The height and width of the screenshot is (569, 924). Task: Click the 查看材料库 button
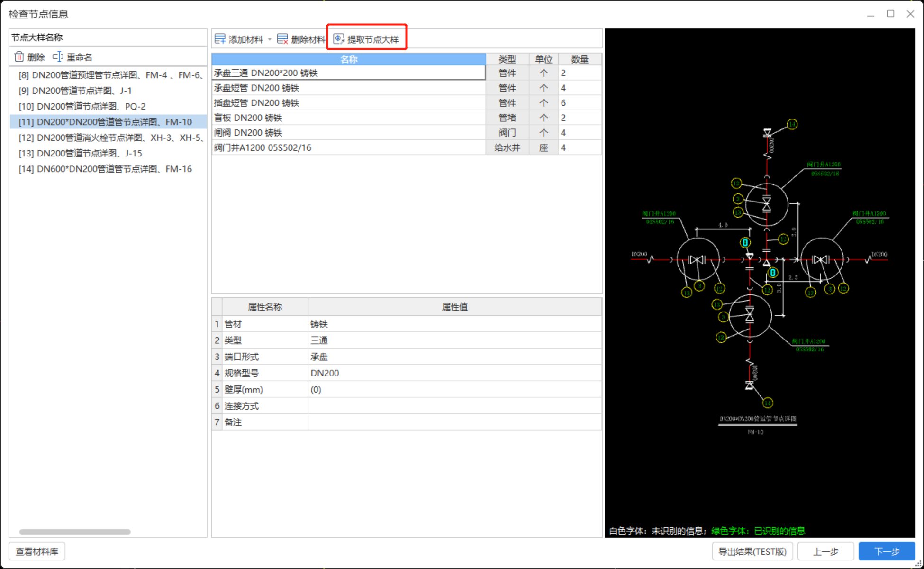pyautogui.click(x=37, y=551)
